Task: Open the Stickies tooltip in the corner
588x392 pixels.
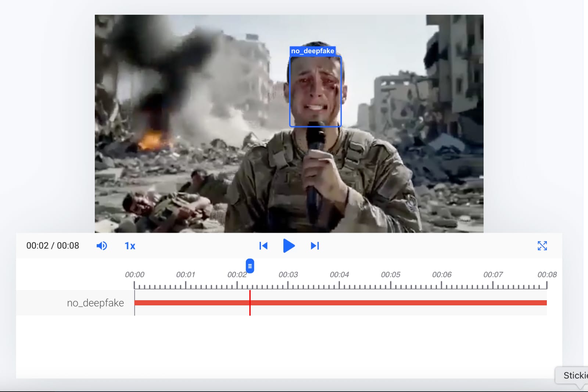Action: tap(573, 375)
